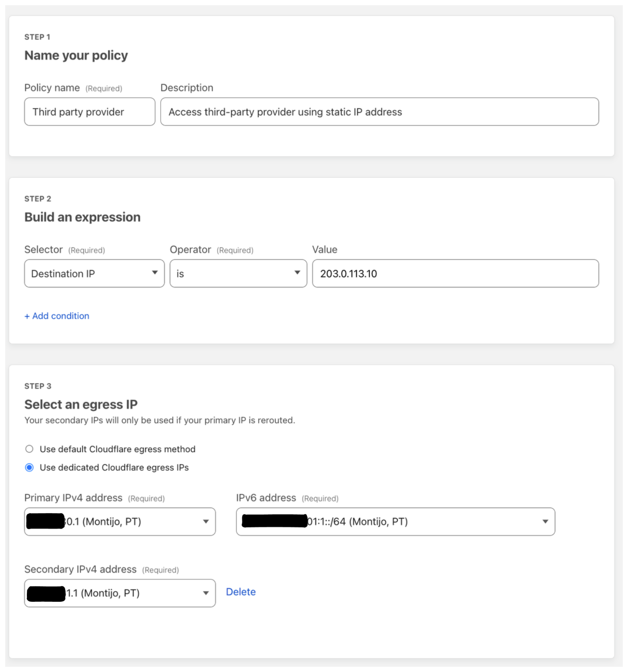Click the Primary IPv4 dropdown caret icon
This screenshot has width=628, height=672.
point(206,522)
